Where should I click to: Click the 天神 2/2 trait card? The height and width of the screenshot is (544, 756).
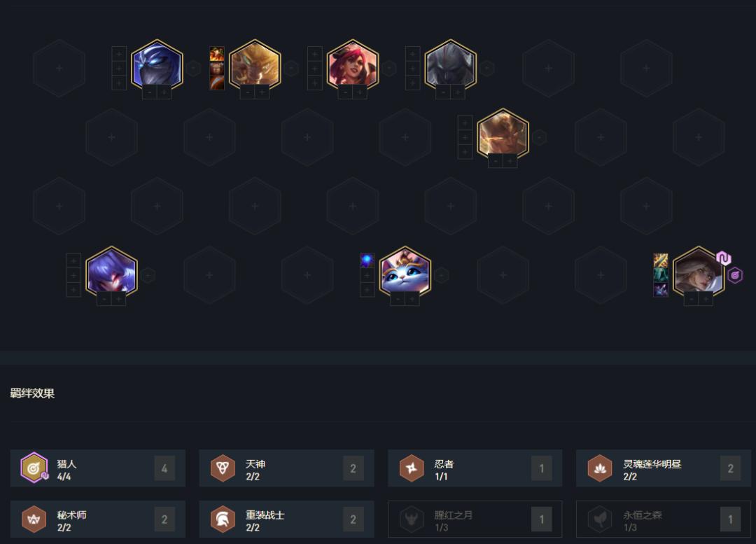[x=286, y=468]
